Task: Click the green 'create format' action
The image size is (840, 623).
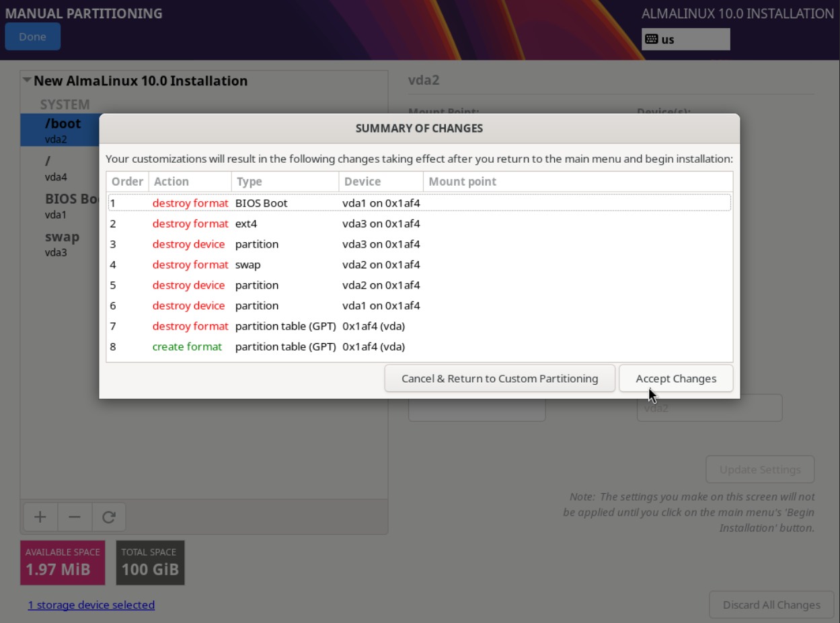Action: coord(187,346)
